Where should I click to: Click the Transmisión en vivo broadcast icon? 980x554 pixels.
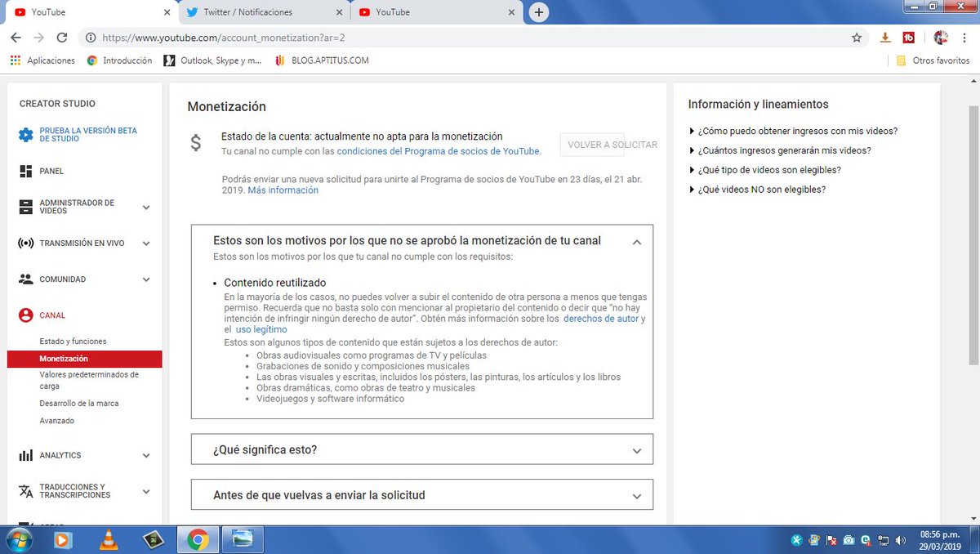coord(25,243)
